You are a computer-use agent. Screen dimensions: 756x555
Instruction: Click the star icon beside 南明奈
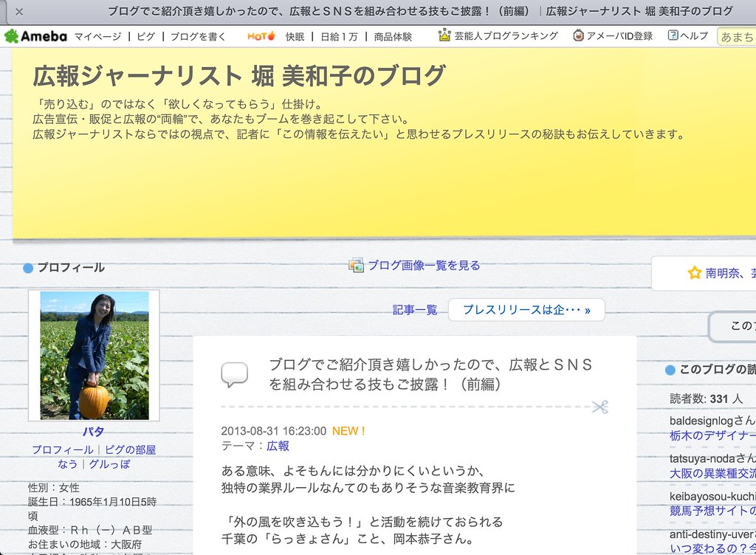(694, 273)
